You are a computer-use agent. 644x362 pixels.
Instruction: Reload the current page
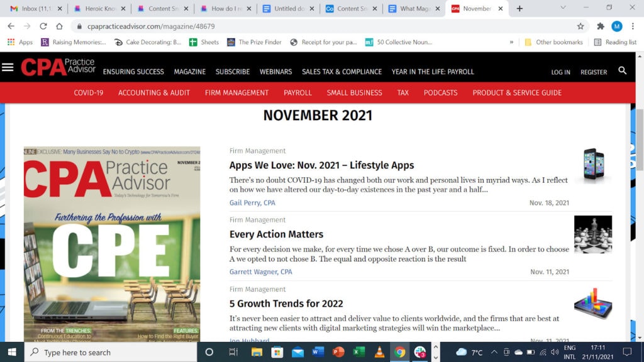pyautogui.click(x=43, y=26)
